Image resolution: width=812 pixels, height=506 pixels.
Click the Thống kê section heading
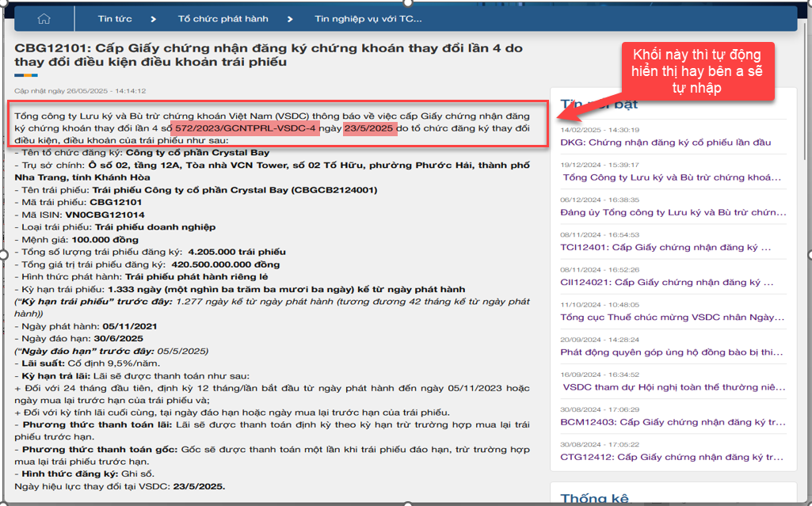pyautogui.click(x=594, y=499)
